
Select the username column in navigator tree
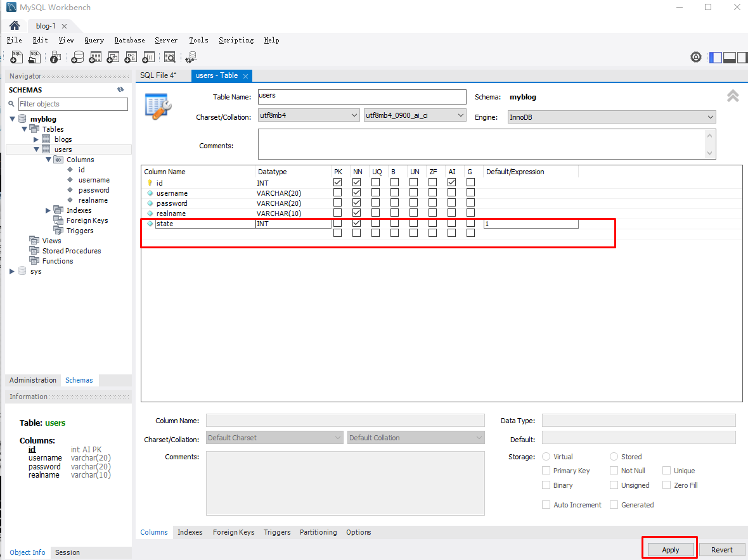(x=94, y=180)
